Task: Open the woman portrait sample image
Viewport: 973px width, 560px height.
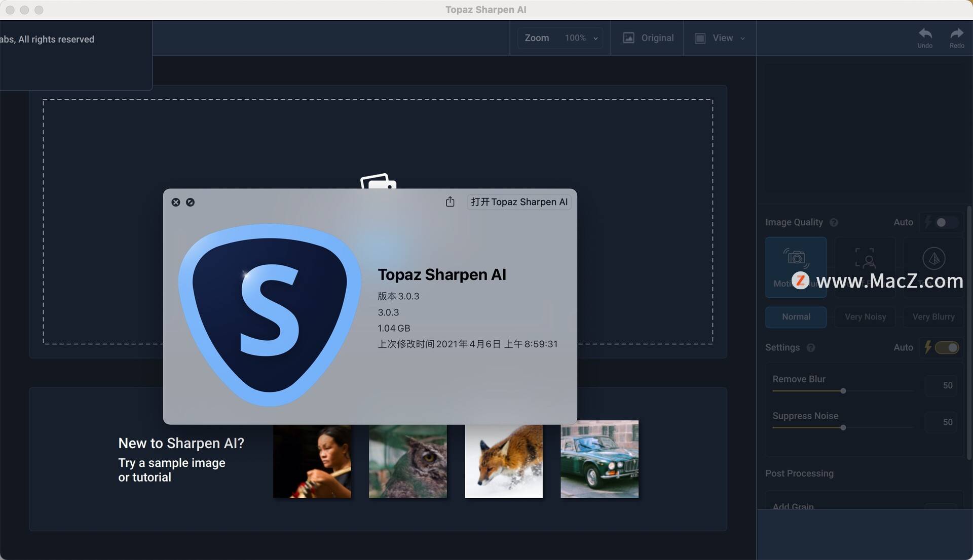Action: tap(312, 461)
